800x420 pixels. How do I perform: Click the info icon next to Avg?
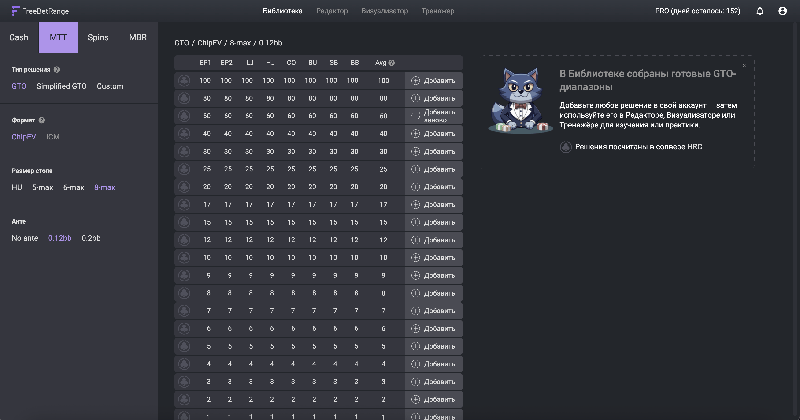[x=391, y=63]
